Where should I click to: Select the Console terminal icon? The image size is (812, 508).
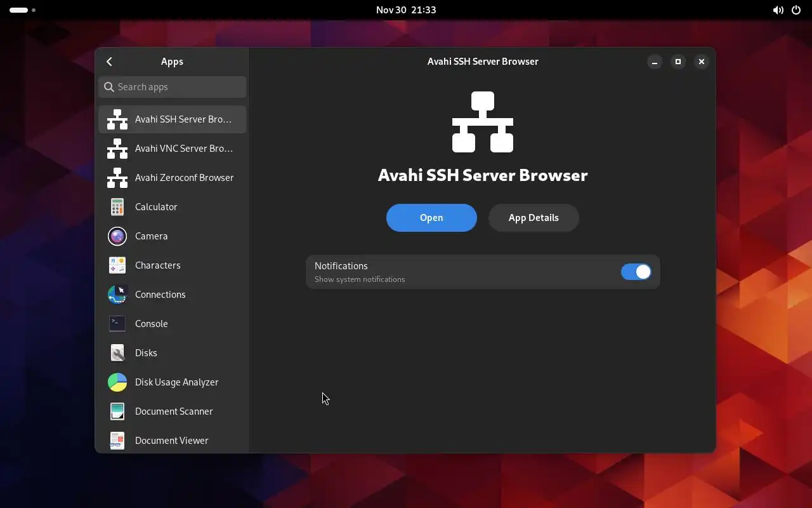(117, 324)
